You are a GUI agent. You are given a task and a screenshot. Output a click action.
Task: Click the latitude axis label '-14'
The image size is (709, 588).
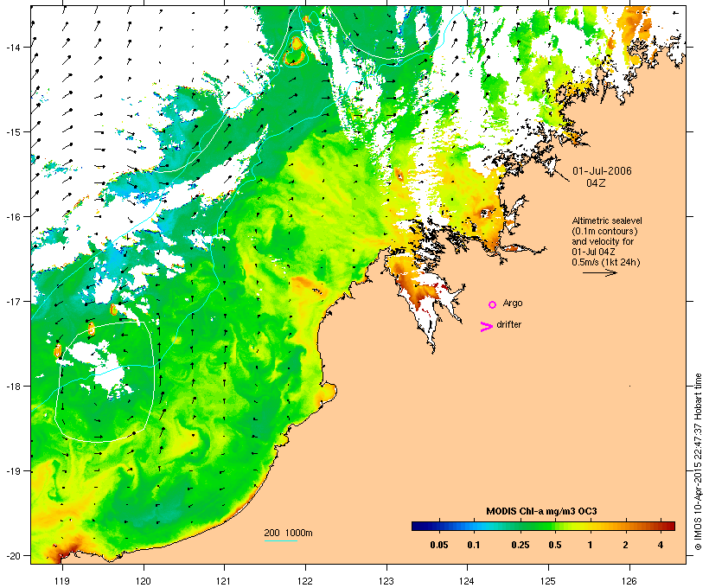click(12, 47)
